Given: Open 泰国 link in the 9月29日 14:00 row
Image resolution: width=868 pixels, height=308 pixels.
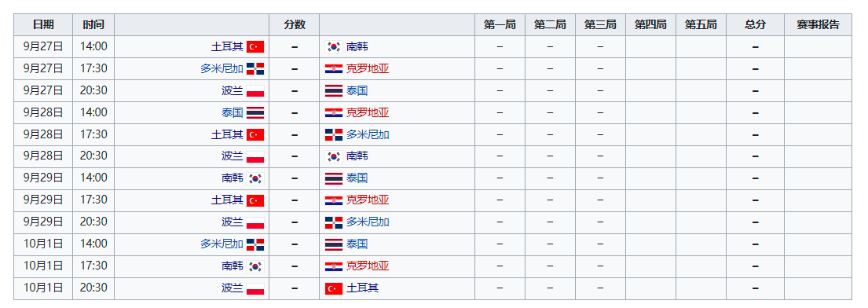Looking at the screenshot, I should [357, 178].
